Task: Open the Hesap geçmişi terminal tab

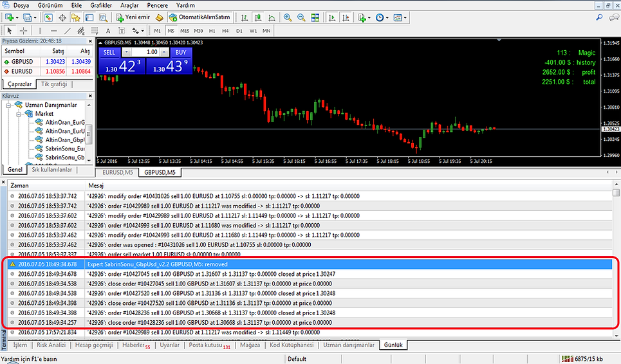Action: [x=94, y=345]
